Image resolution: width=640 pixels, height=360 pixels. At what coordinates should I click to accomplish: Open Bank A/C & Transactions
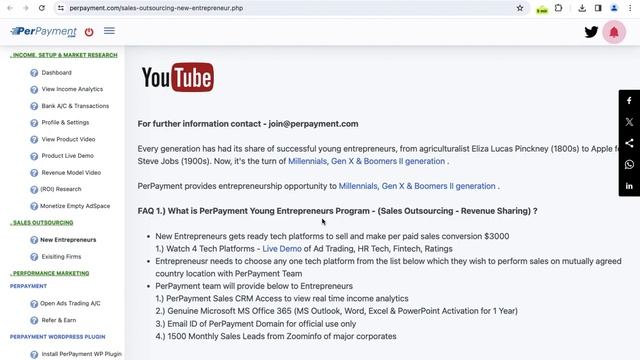(75, 106)
